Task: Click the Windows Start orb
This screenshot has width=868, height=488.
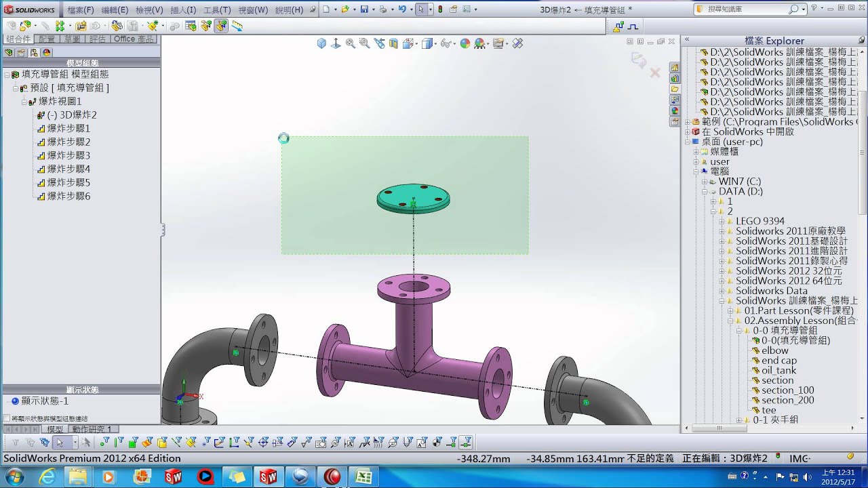Action: point(14,476)
